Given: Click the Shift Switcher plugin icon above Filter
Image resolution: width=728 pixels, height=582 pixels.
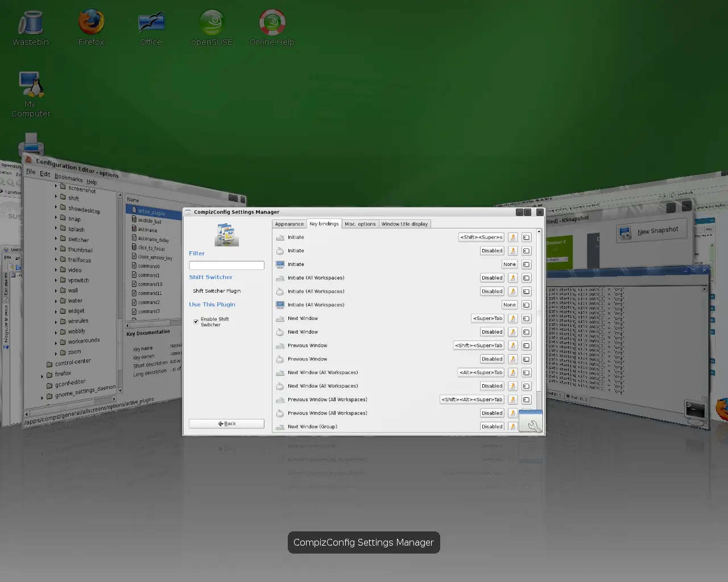Looking at the screenshot, I should [226, 234].
